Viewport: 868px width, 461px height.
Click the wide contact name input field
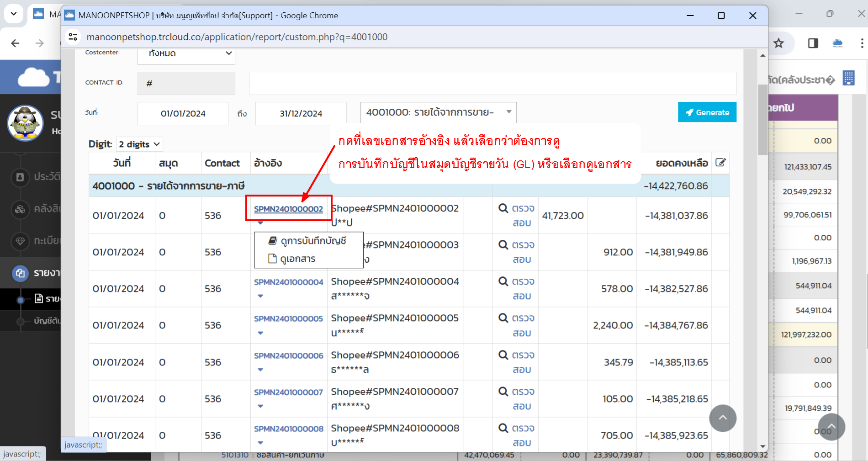492,83
